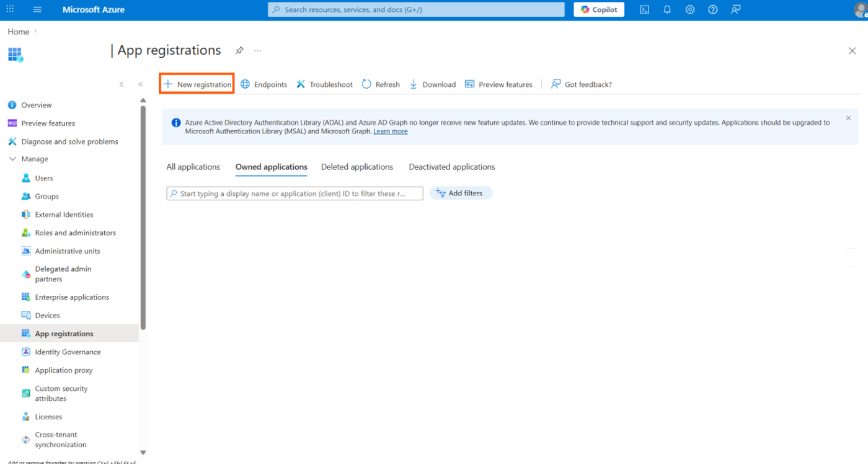Click the Licenses icon in the sidebar
Screen dimensions: 868x464
(x=26, y=417)
